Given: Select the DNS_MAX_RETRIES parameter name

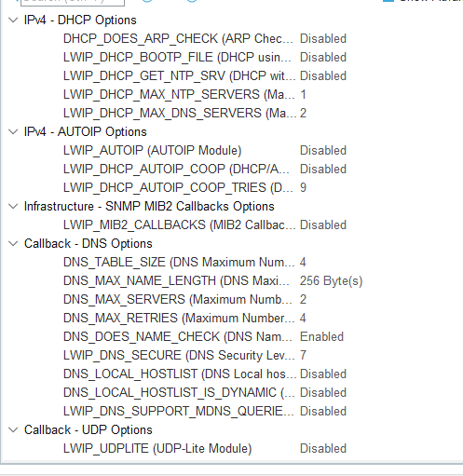Looking at the screenshot, I should click(179, 319).
